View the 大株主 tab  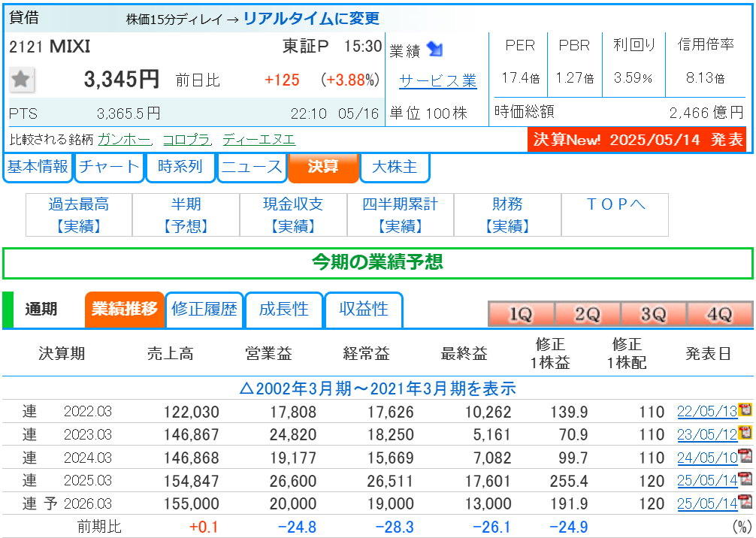click(395, 168)
